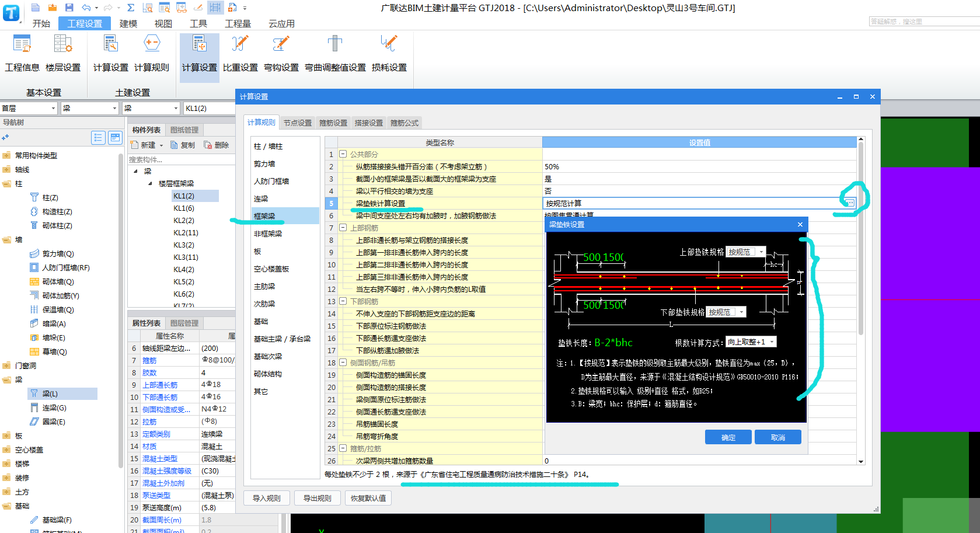
Task: Collapse the 楼层框架梁 tree node
Action: pos(150,183)
